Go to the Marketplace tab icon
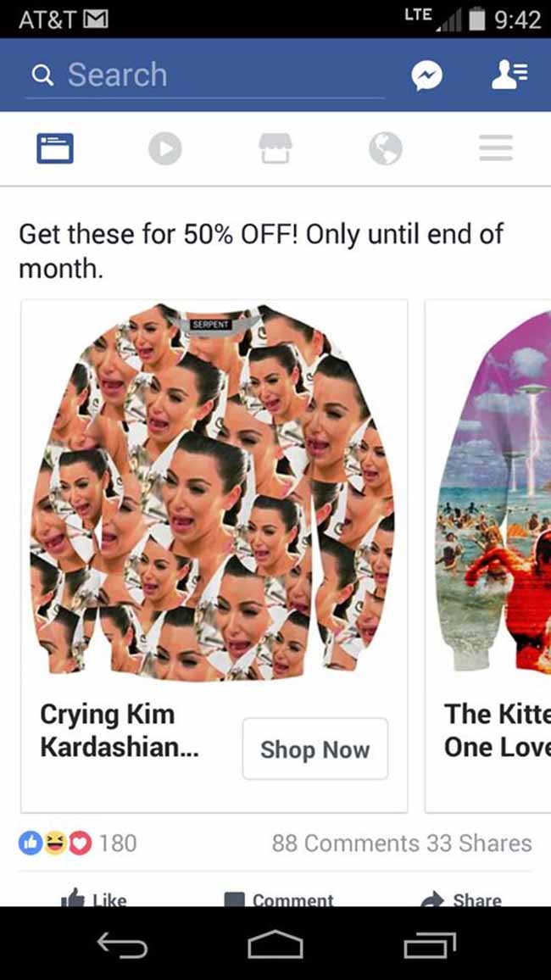Image resolution: width=551 pixels, height=980 pixels. tap(275, 148)
